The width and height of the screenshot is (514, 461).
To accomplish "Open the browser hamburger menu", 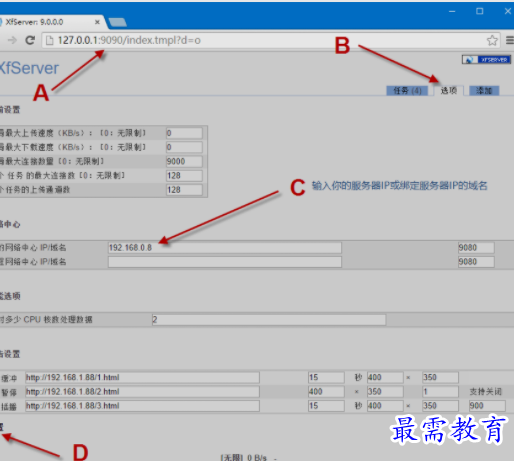I will pyautogui.click(x=510, y=40).
